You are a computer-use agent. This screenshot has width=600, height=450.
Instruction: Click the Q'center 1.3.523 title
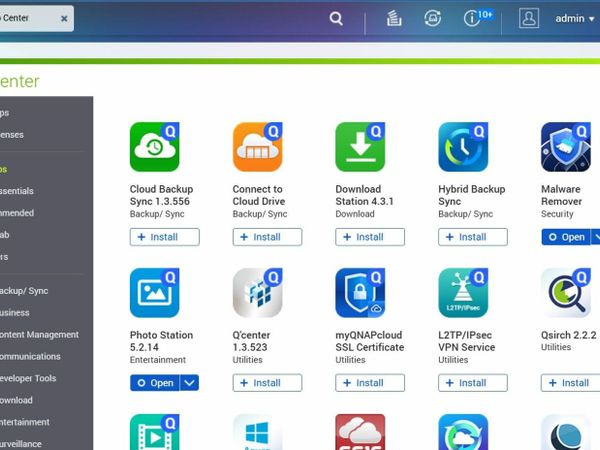[x=251, y=341]
